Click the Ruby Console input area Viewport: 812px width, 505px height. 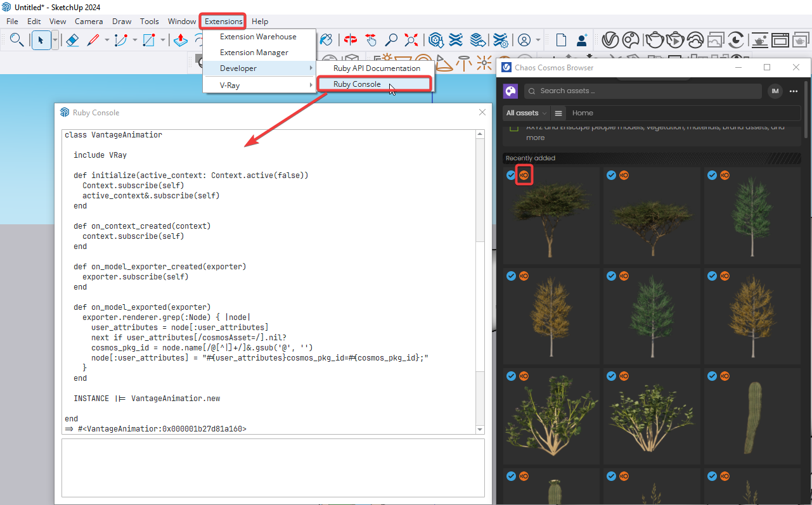[273, 468]
